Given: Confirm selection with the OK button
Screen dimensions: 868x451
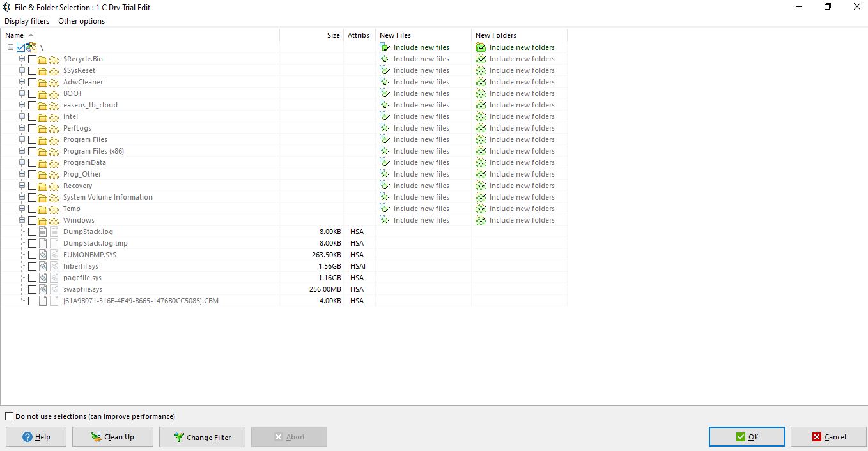Looking at the screenshot, I should tap(747, 437).
